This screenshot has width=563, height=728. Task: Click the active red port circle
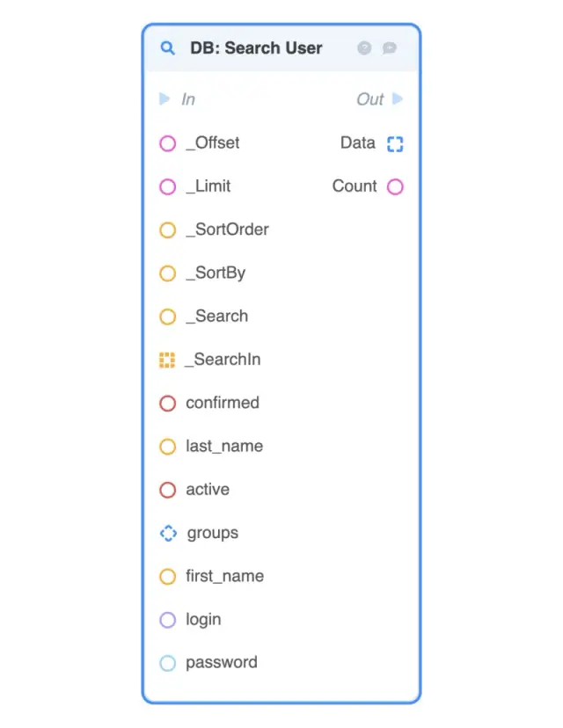coord(167,490)
